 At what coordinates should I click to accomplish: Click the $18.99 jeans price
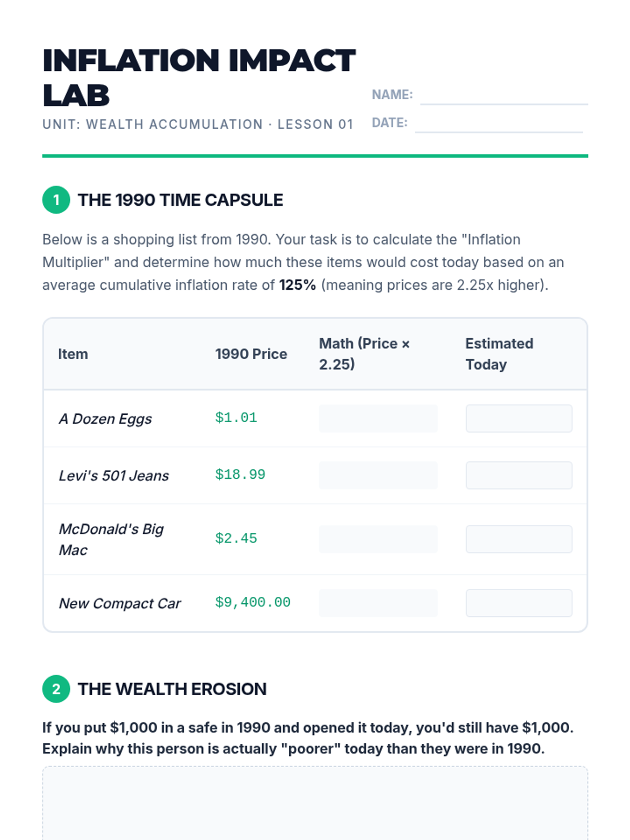coord(240,475)
